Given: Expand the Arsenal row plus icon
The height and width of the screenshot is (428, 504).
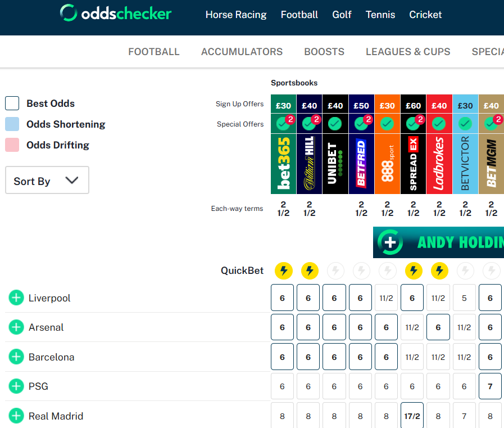Looking at the screenshot, I should click(x=16, y=327).
